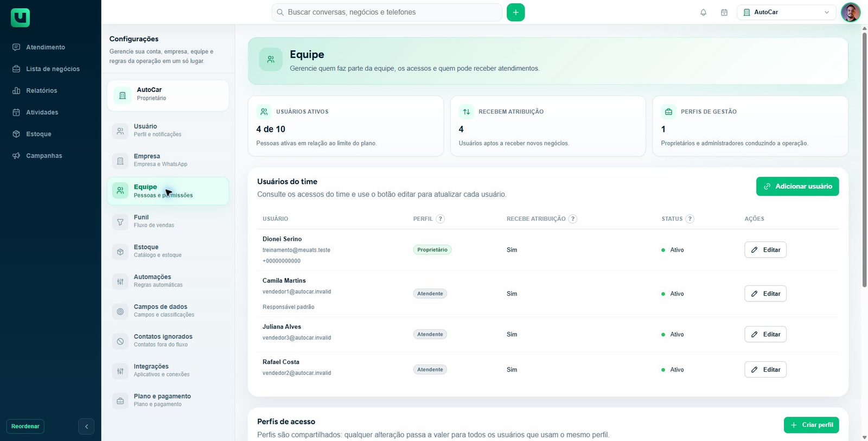Click Adicionar usuário button
868x441 pixels.
coord(797,186)
